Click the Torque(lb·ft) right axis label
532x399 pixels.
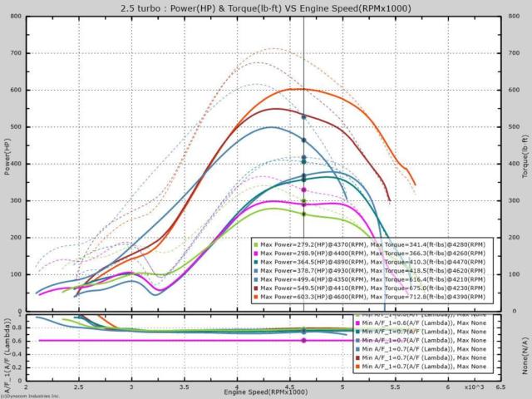tap(524, 162)
